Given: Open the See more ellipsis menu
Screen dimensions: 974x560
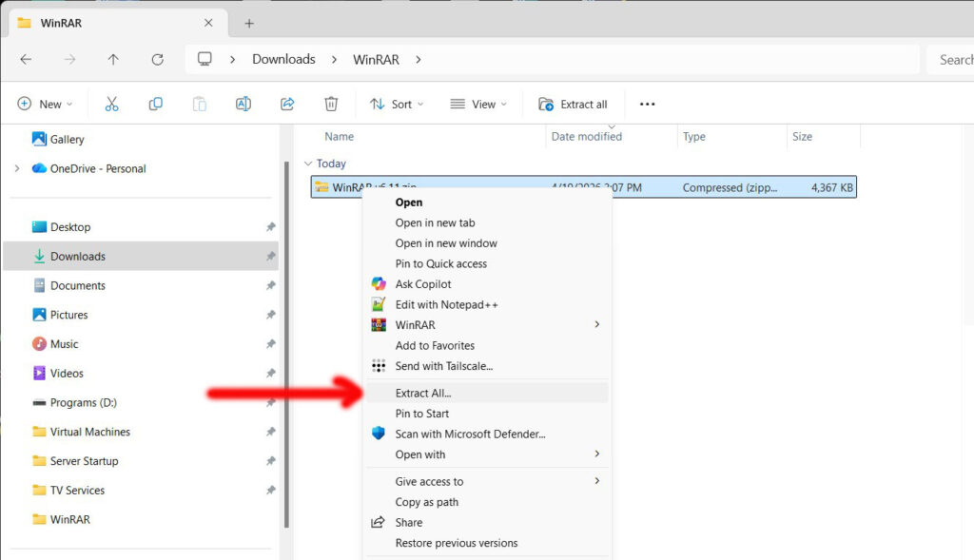Looking at the screenshot, I should [647, 105].
